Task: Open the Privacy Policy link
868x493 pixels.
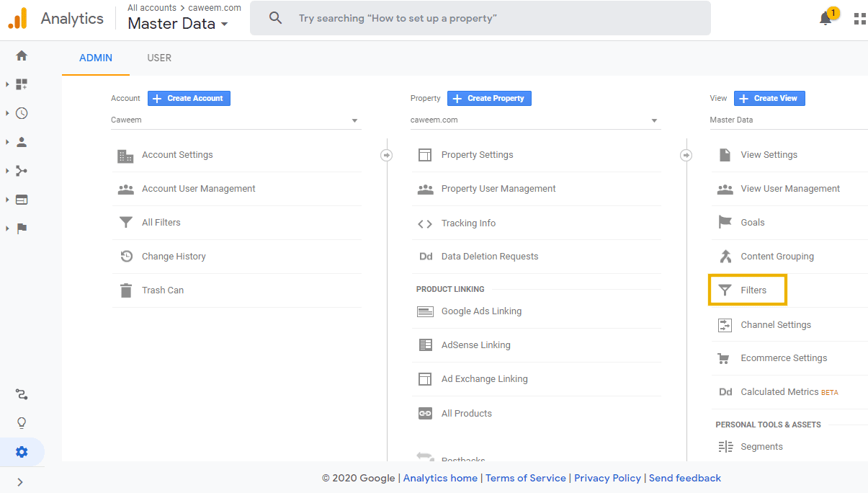Action: tap(607, 478)
